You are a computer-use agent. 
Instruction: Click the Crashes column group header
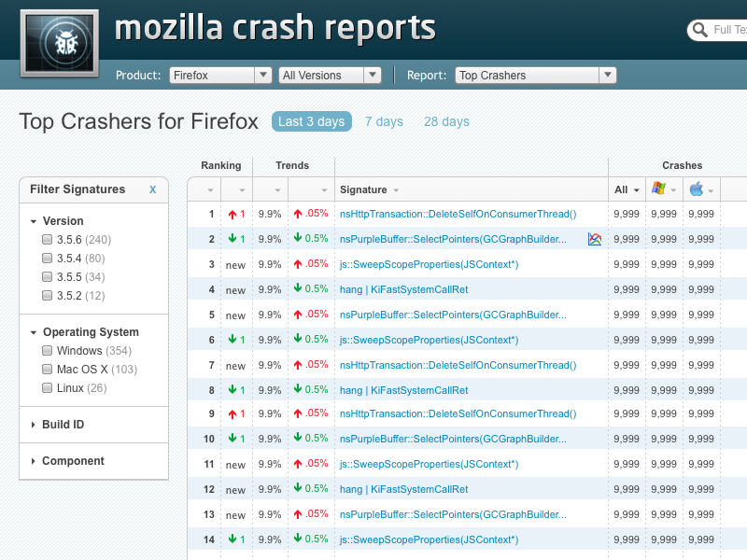pyautogui.click(x=682, y=165)
